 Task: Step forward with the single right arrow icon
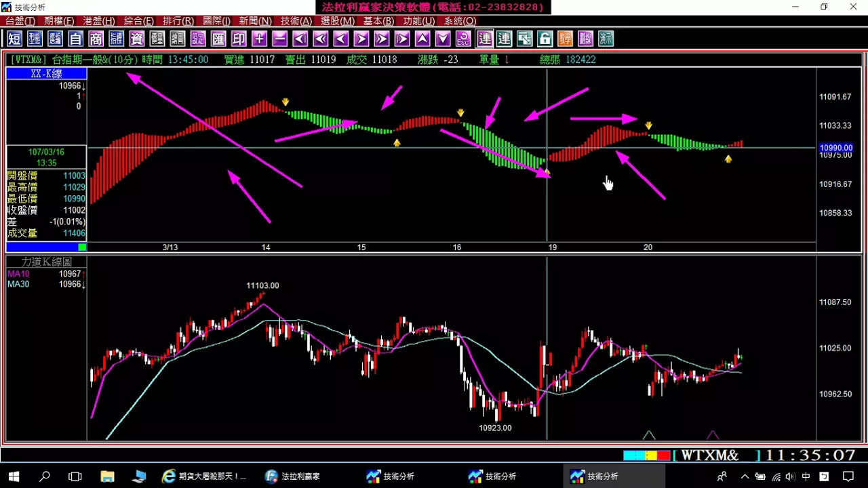pyautogui.click(x=361, y=39)
